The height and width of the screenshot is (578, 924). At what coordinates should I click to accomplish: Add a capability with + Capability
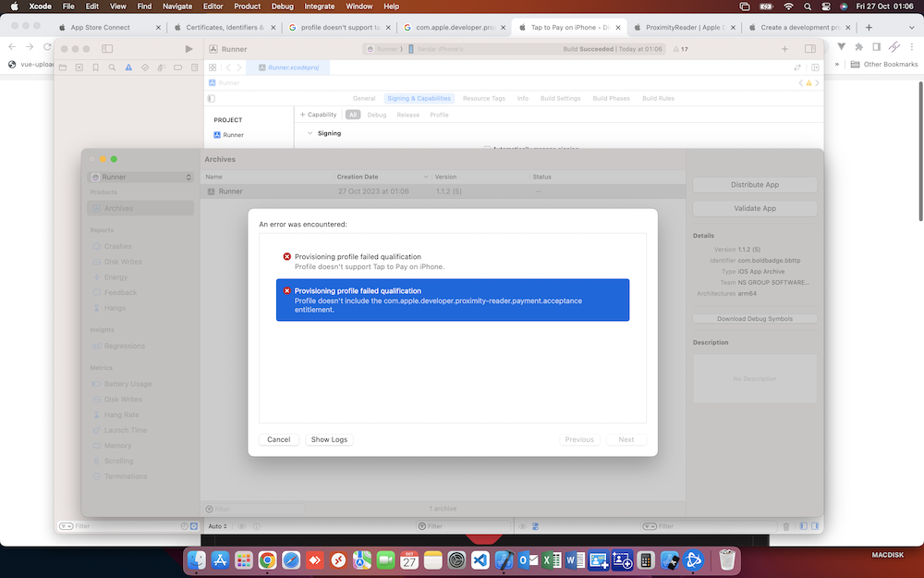(318, 115)
